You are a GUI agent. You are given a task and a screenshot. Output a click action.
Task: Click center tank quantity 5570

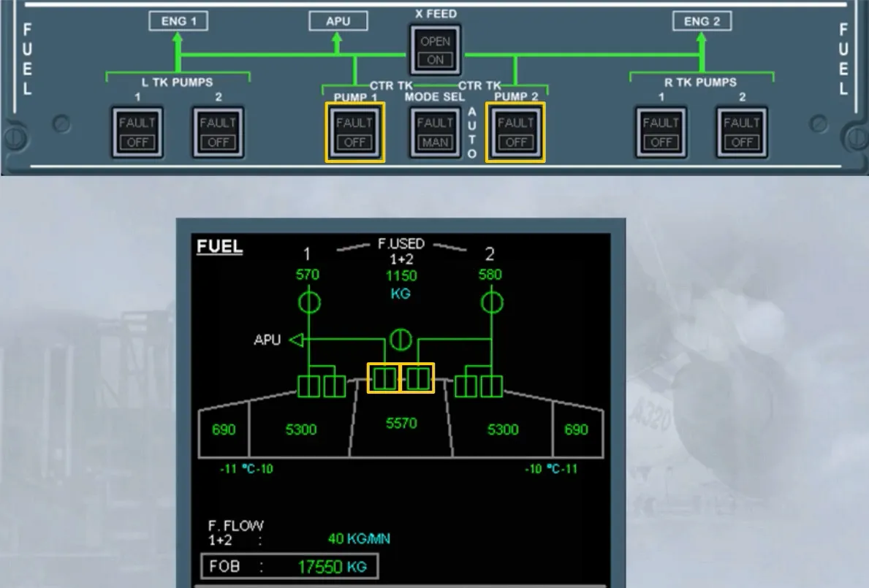click(401, 424)
